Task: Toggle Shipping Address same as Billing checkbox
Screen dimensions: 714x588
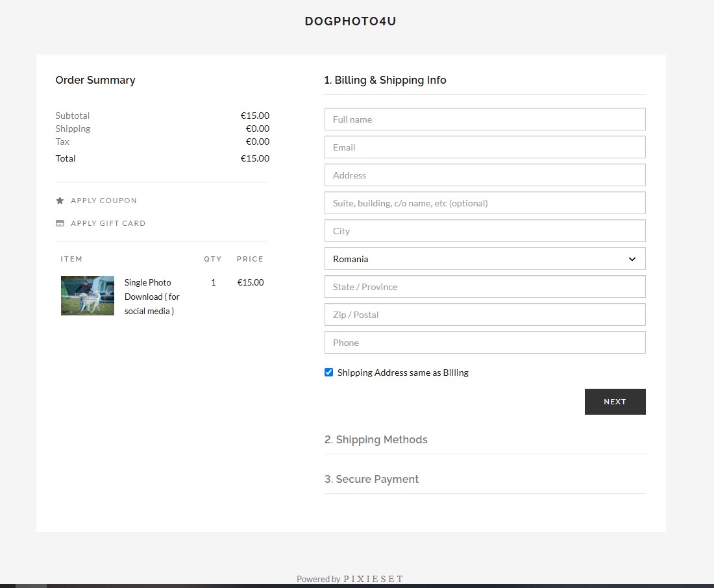Action: tap(329, 372)
